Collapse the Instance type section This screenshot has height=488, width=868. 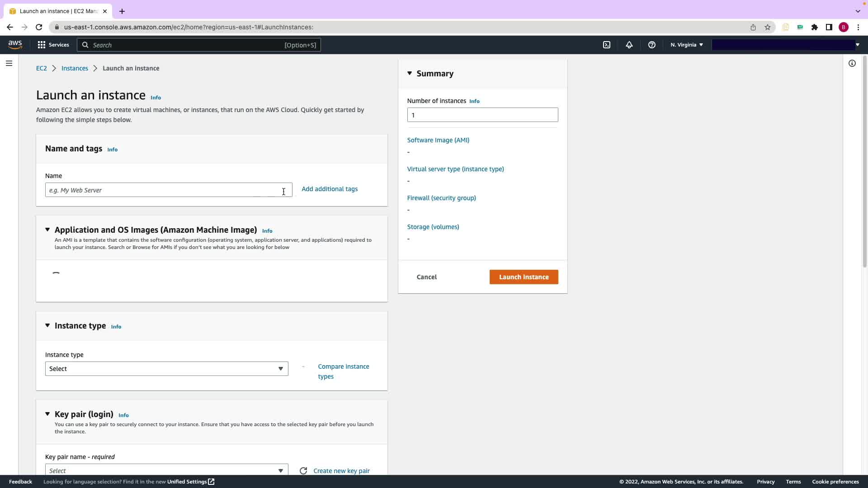click(x=47, y=325)
